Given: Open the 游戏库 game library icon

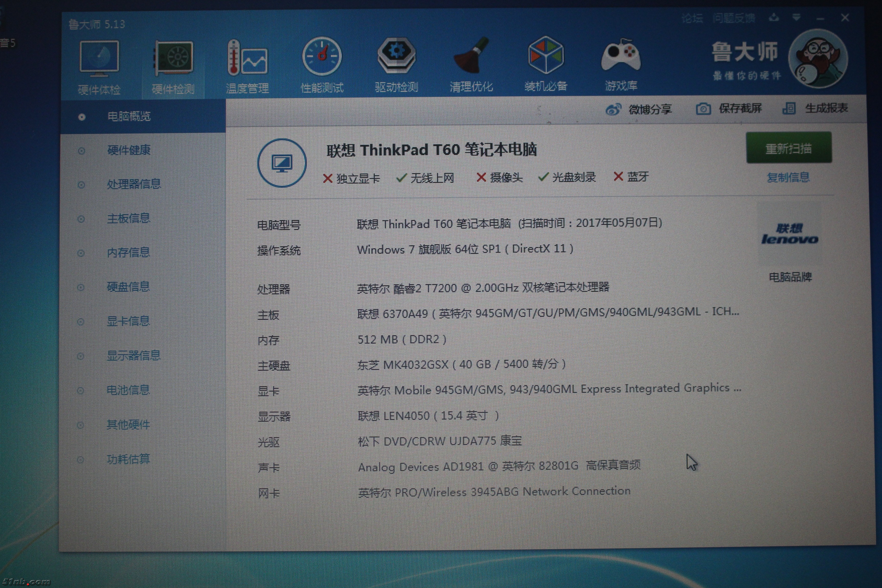Looking at the screenshot, I should [x=621, y=55].
